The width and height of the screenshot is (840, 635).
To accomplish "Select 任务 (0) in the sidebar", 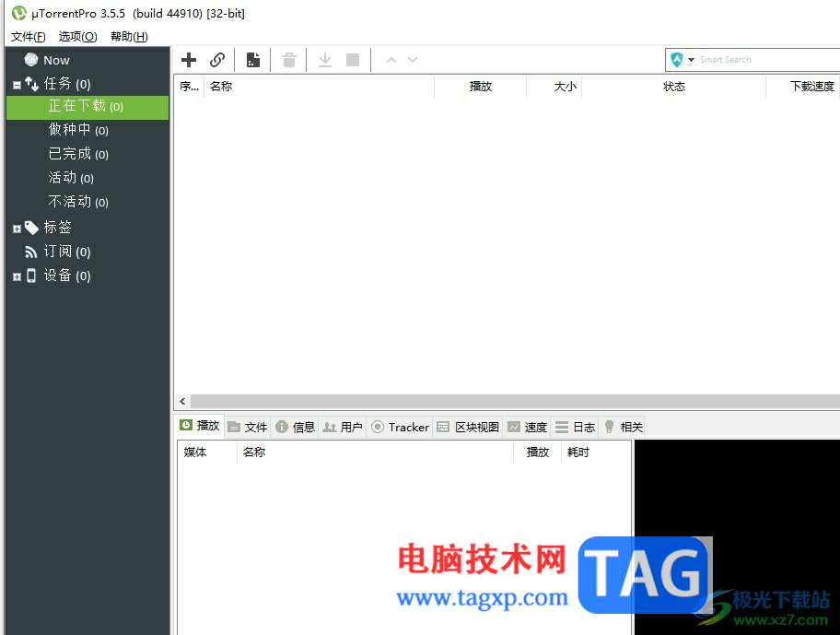I will pyautogui.click(x=67, y=84).
